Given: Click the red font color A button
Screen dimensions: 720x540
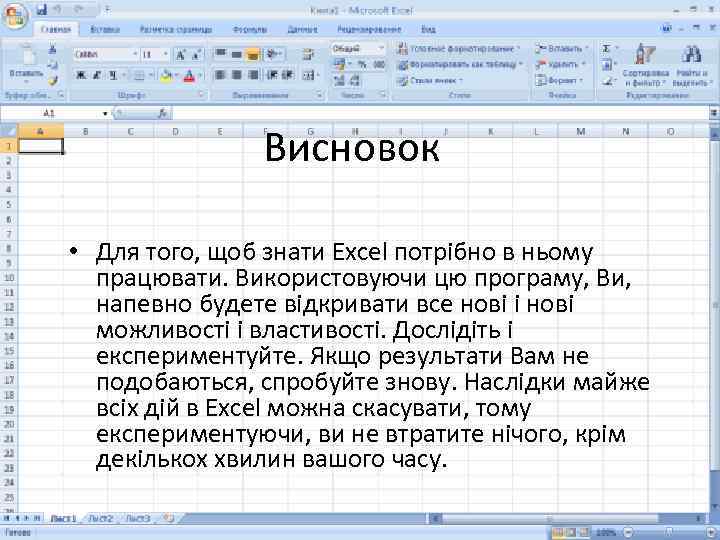Looking at the screenshot, I should (x=189, y=75).
